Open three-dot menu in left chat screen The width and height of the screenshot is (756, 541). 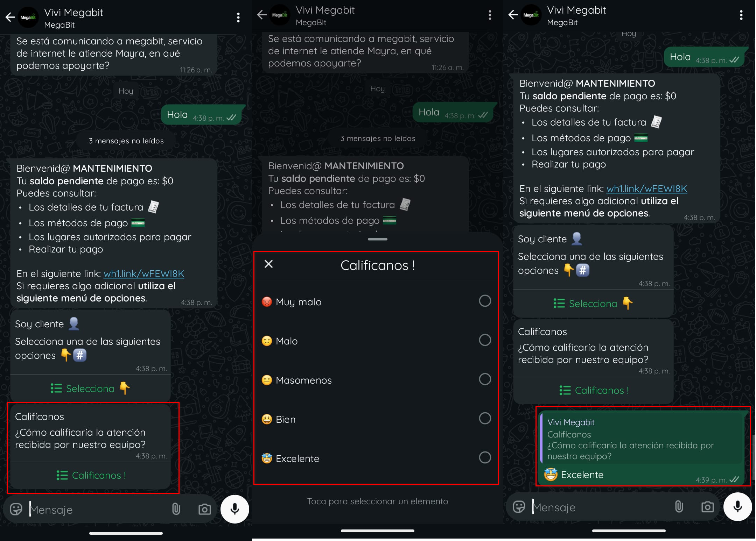coord(238,17)
